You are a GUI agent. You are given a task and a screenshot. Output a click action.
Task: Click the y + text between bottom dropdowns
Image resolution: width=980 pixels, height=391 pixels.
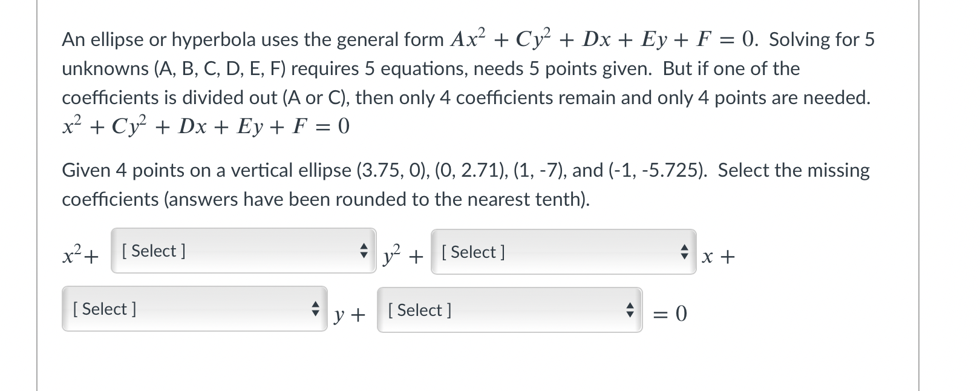point(350,315)
